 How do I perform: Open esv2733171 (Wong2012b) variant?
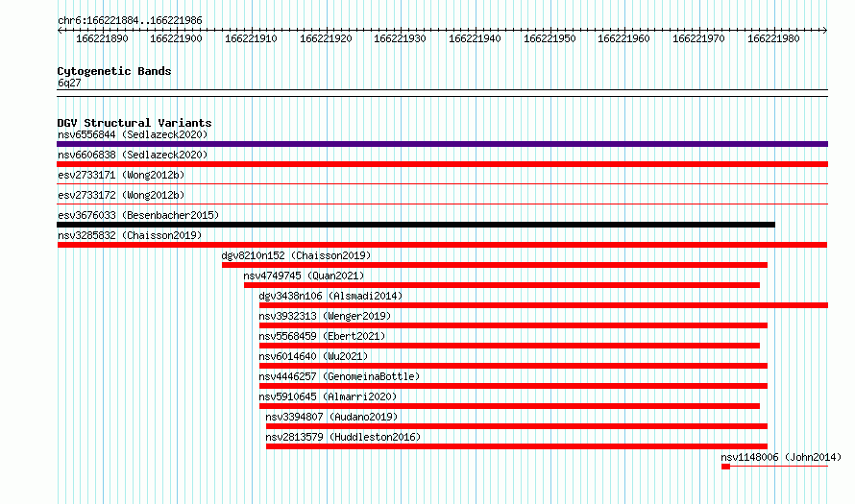click(121, 175)
